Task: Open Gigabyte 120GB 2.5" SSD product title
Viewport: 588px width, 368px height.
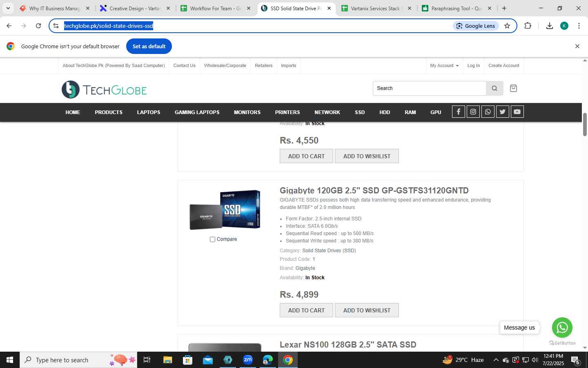Action: pyautogui.click(x=374, y=191)
